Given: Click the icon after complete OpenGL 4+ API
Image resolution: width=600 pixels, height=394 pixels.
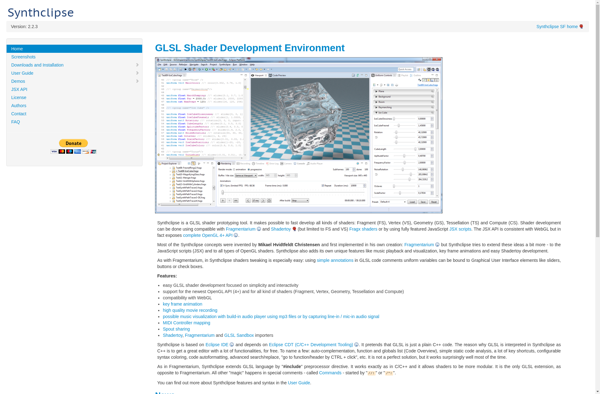Looking at the screenshot, I should coord(236,235).
